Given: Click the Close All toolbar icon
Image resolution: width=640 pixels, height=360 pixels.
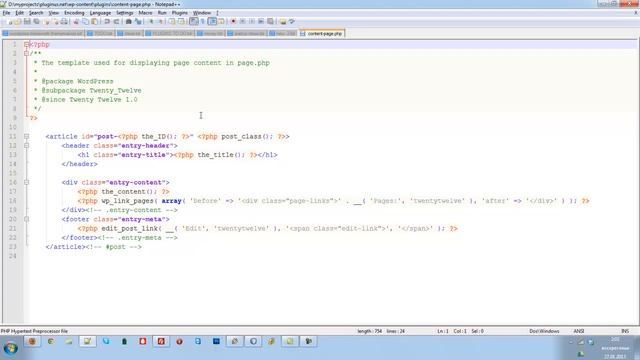Looking at the screenshot, I should point(56,21).
